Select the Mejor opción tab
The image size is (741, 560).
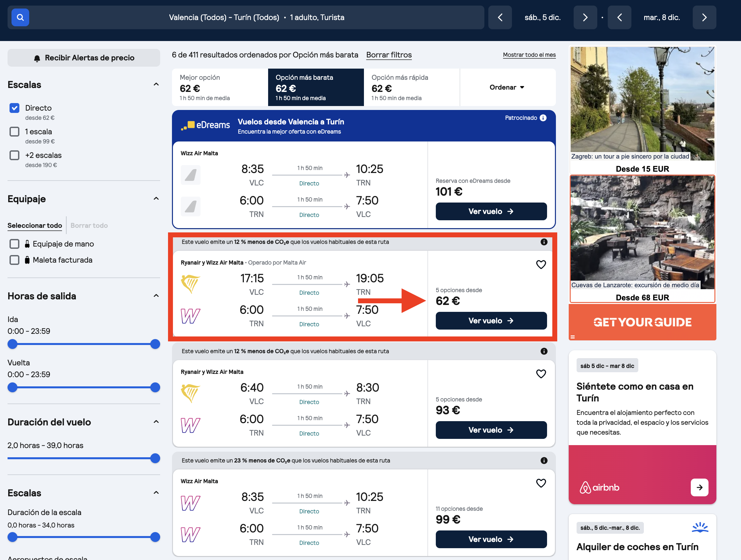(x=220, y=87)
